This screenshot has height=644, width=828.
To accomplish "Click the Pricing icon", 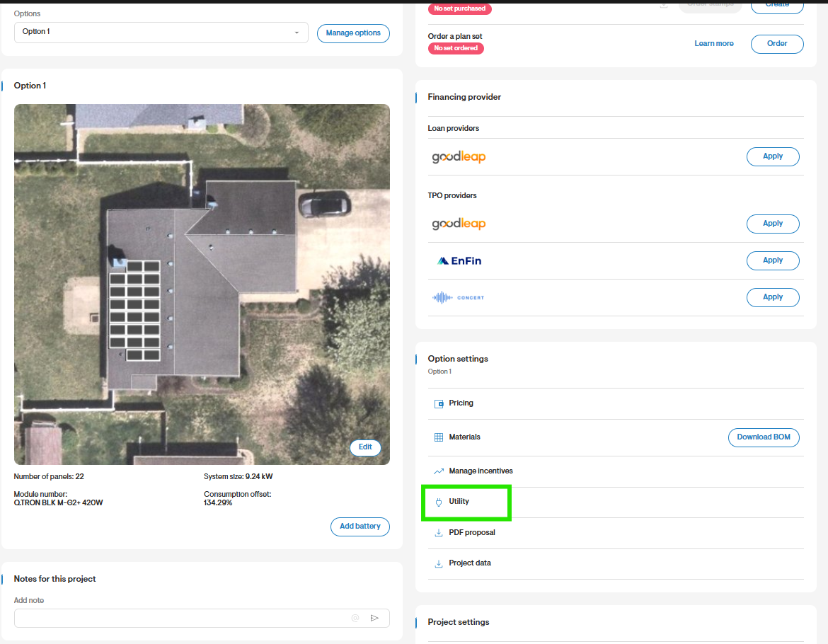I will (439, 404).
